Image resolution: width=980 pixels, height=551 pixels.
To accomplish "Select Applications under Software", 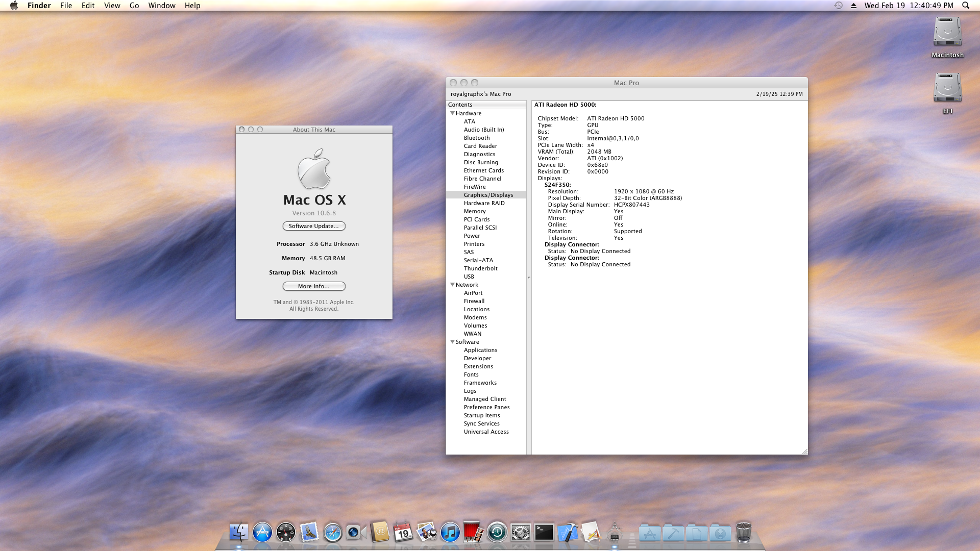I will point(486,350).
